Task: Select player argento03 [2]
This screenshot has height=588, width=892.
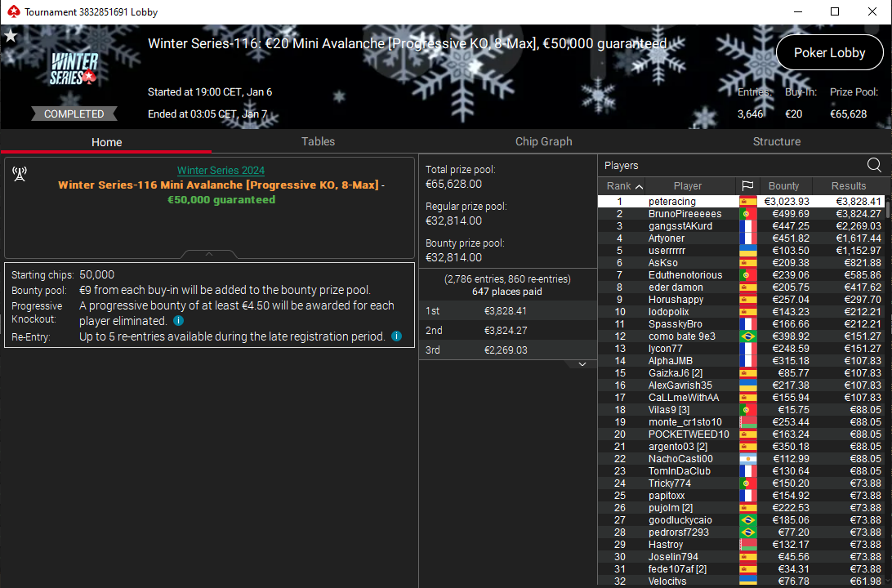Action: pos(741,447)
